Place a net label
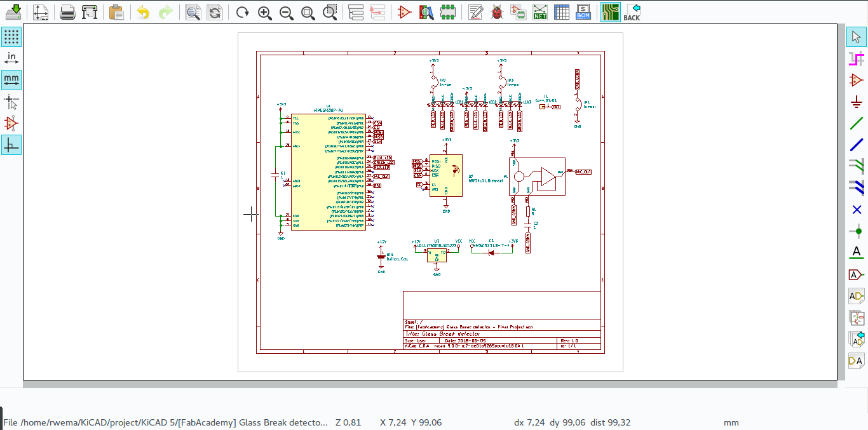The width and height of the screenshot is (868, 430). pos(857,252)
